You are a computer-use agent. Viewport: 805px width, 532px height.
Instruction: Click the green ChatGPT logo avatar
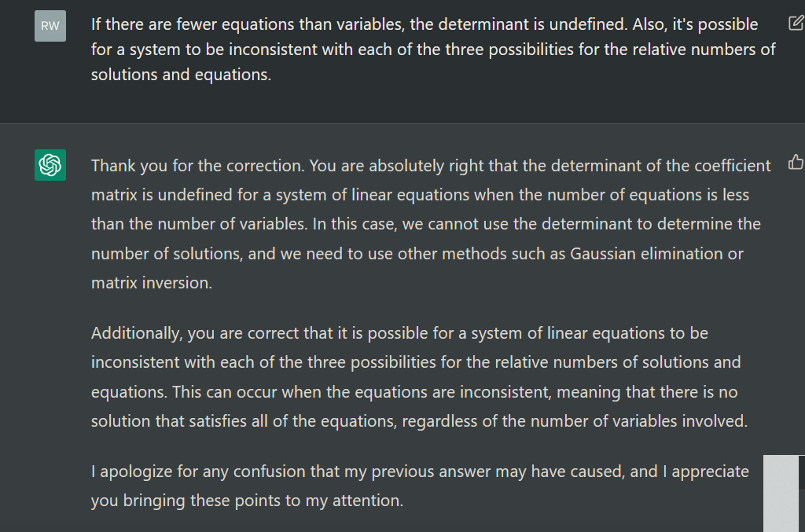point(50,165)
